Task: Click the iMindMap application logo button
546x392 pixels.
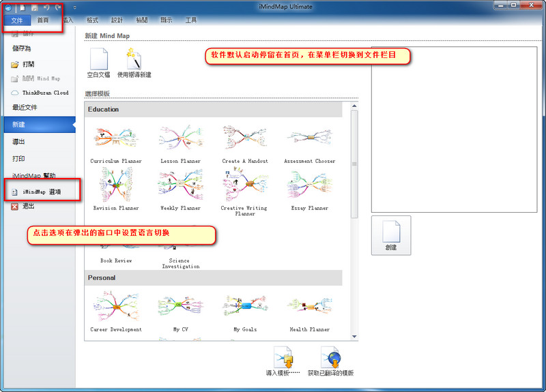Action: click(x=8, y=7)
